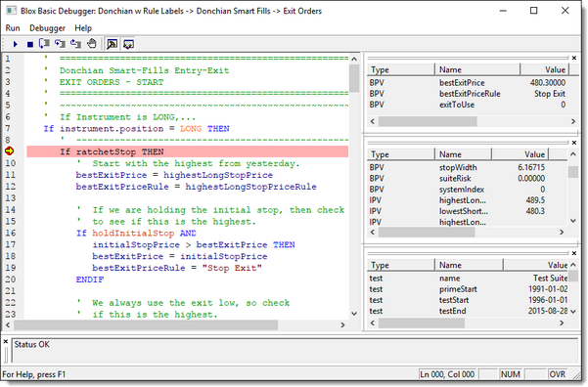The width and height of the screenshot is (588, 387).
Task: Click scroll right arrow in test panel
Action: 562,322
